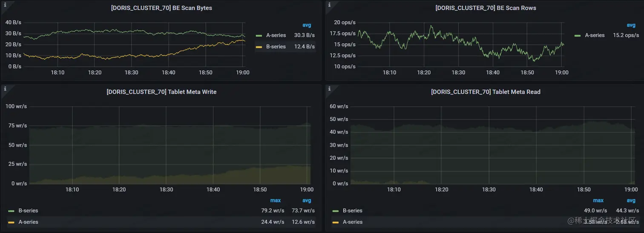Open info icon on BE Scan Rows panel
The height and width of the screenshot is (233, 644).
coord(330,5)
